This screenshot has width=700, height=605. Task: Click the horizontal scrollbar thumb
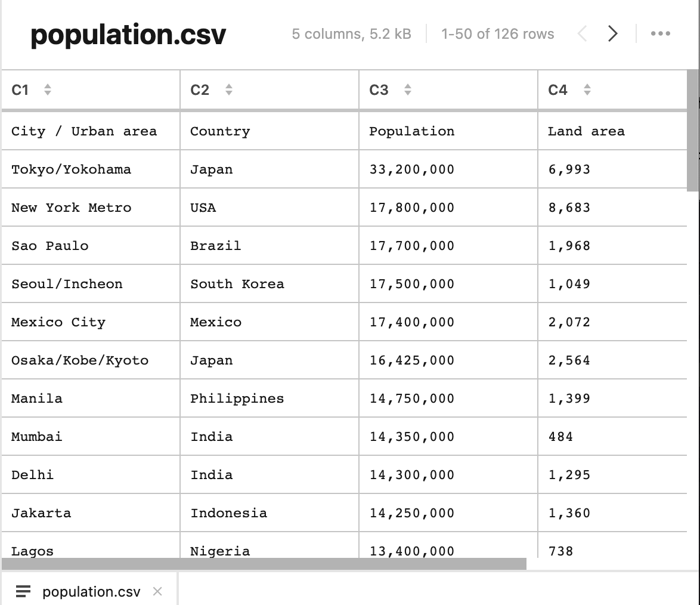(264, 564)
